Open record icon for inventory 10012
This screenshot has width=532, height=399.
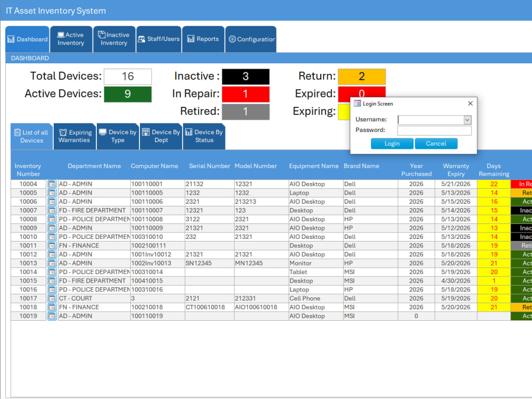pyautogui.click(x=52, y=254)
